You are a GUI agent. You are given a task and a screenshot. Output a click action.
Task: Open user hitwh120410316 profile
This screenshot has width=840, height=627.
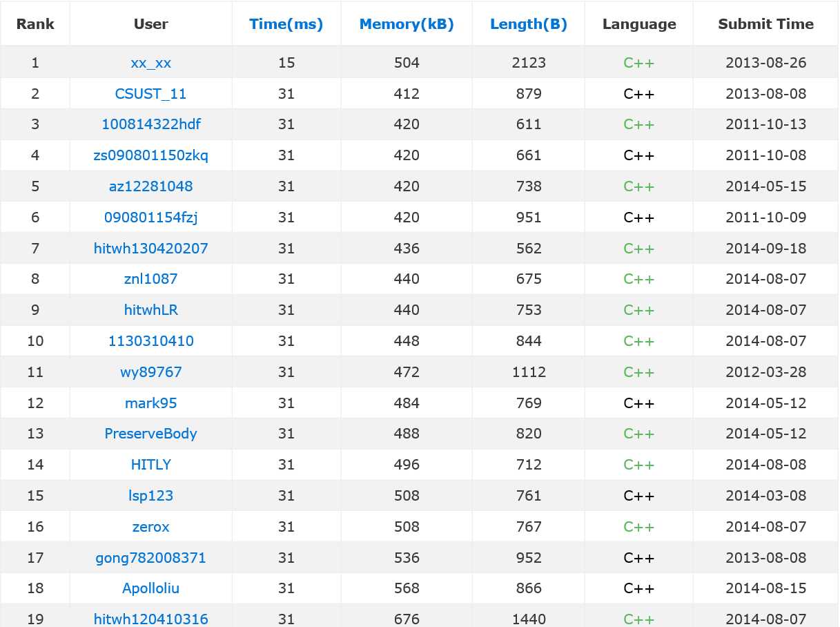click(151, 619)
